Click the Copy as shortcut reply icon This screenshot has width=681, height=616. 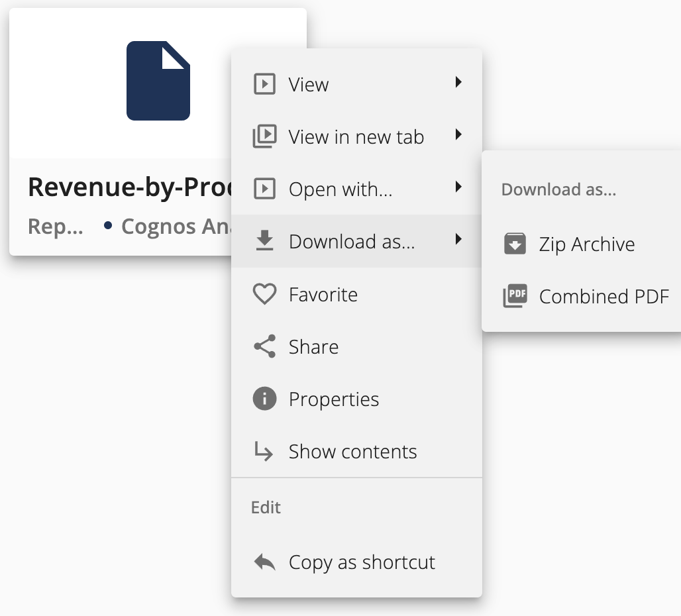tap(264, 562)
